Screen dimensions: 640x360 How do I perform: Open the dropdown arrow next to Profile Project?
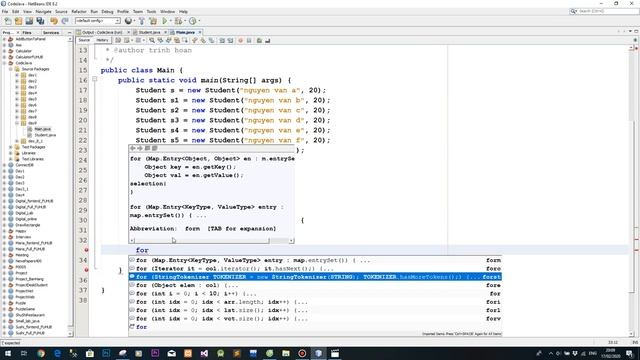point(199,21)
